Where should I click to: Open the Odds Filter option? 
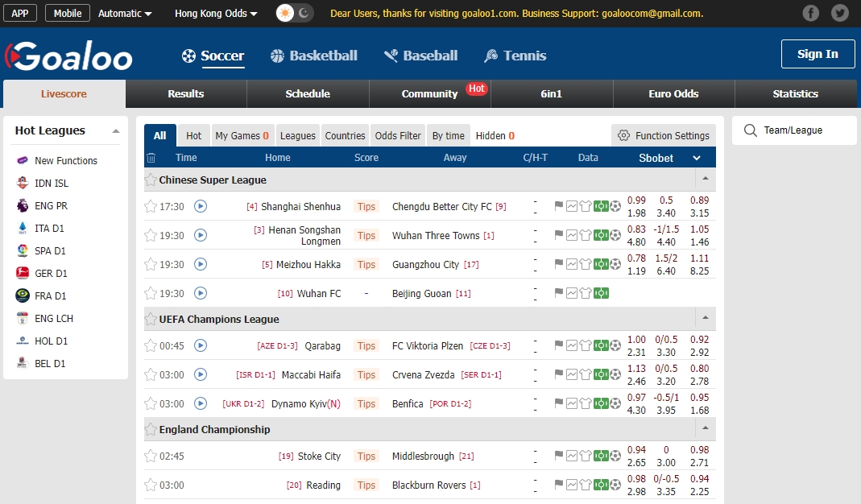(x=398, y=135)
